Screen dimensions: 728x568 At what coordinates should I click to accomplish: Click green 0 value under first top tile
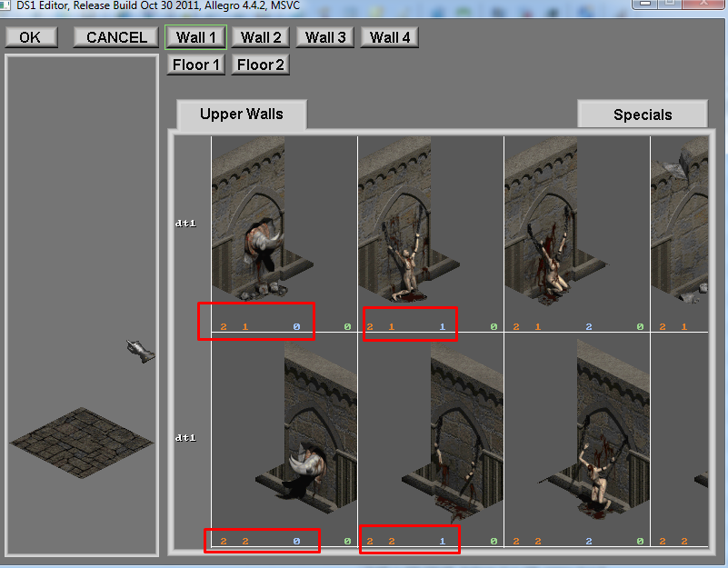click(x=348, y=327)
